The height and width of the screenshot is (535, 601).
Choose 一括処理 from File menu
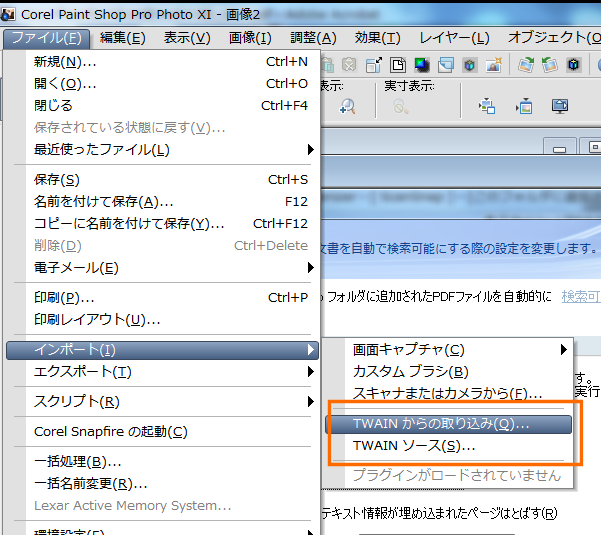77,462
